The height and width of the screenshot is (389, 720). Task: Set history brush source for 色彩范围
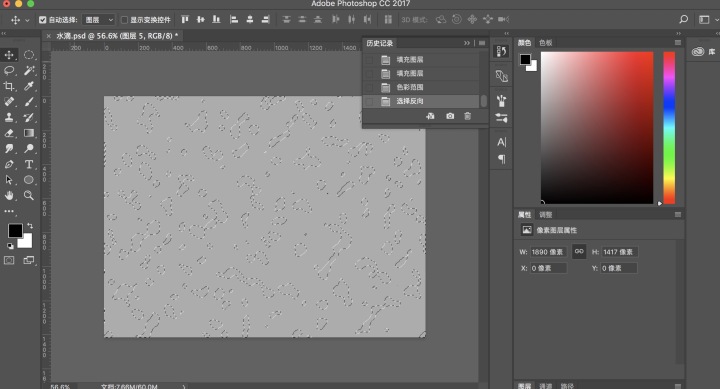(x=369, y=87)
